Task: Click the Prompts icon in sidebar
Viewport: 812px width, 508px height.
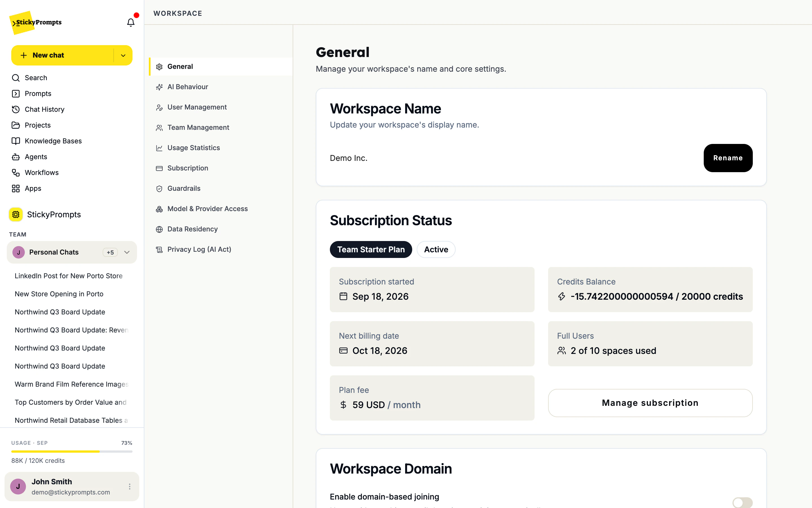Action: pos(16,94)
